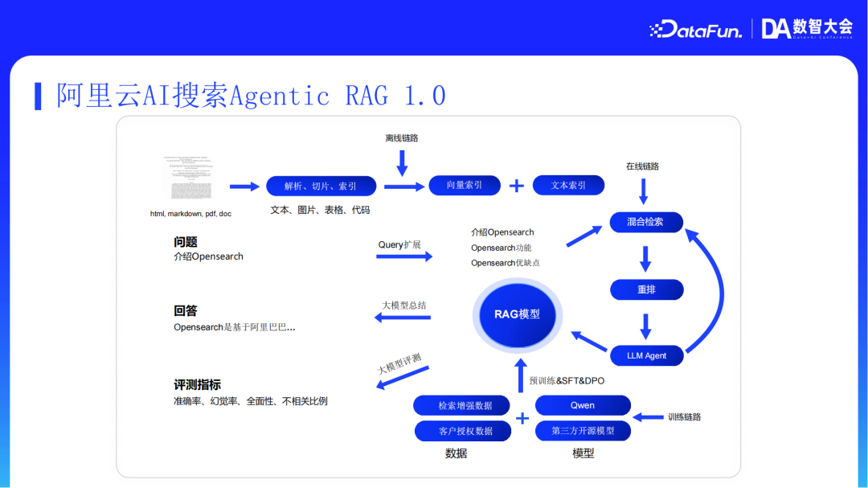Click the 解析、切片、索引 box

coord(321,185)
